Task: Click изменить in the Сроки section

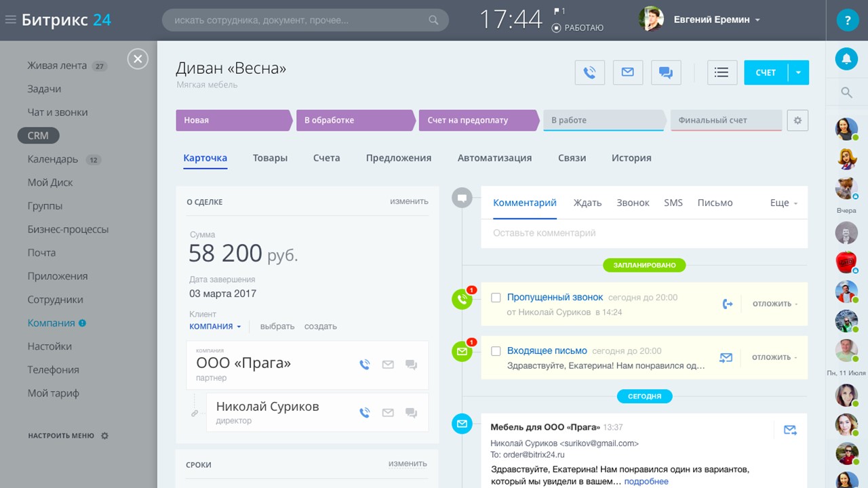Action: (408, 464)
